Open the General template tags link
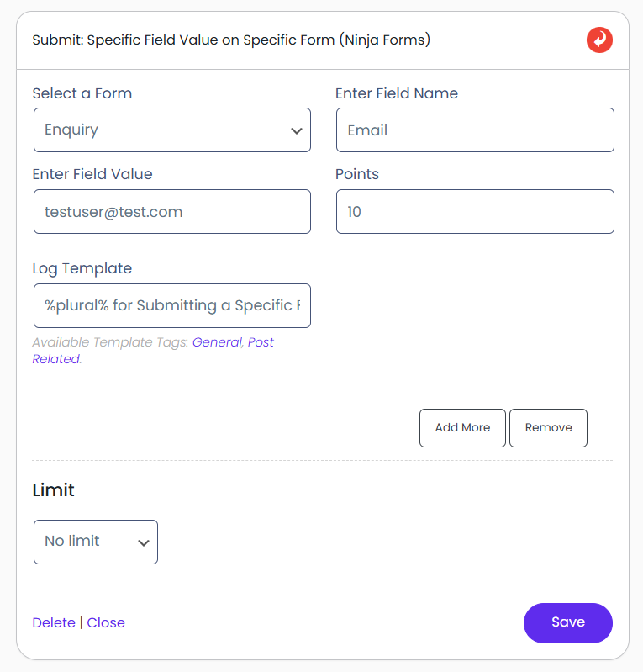This screenshot has width=643, height=672. [x=217, y=342]
